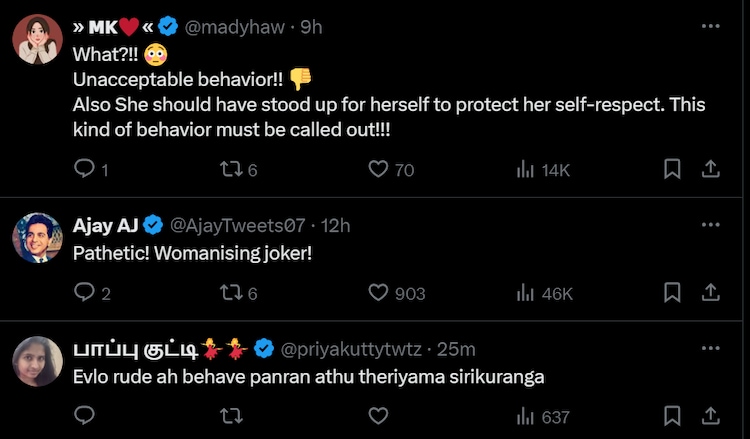View analytics for the 14K views tweet

(525, 170)
